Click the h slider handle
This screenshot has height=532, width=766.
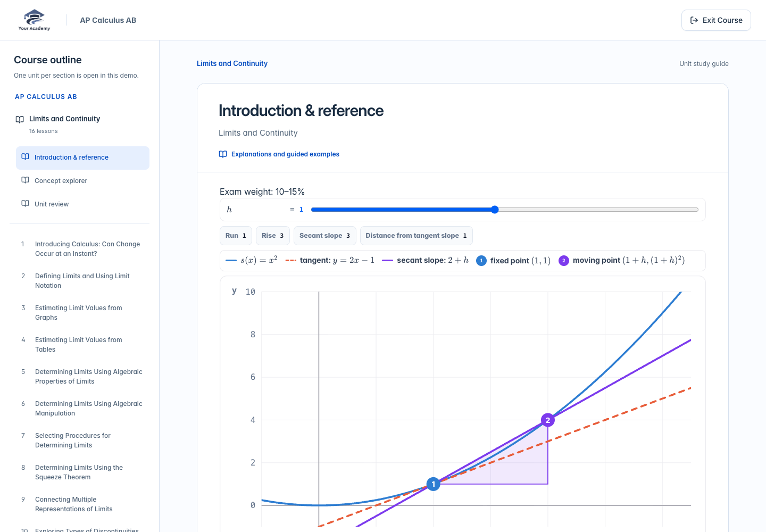click(495, 210)
